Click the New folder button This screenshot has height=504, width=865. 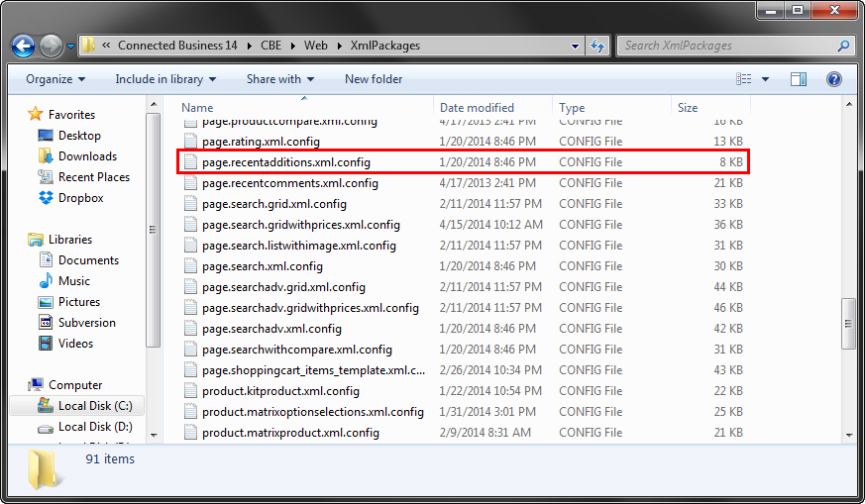pyautogui.click(x=374, y=79)
